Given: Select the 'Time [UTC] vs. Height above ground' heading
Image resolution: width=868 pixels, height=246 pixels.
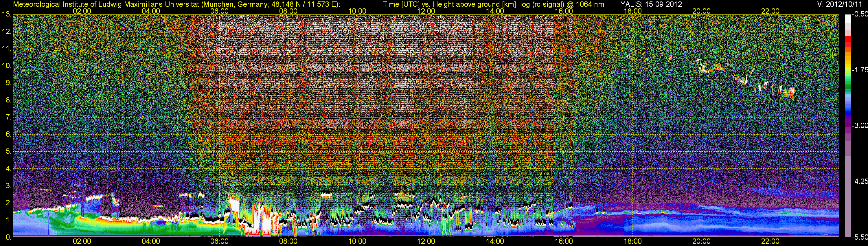Looking at the screenshot, I should pyautogui.click(x=493, y=4).
